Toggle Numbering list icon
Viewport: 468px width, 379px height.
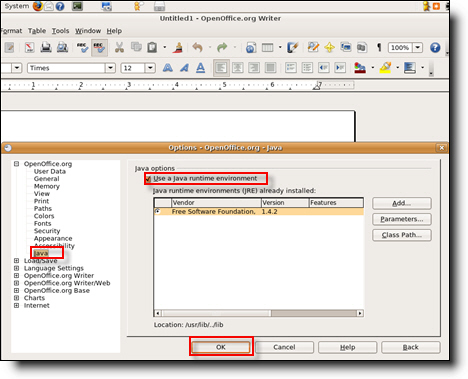pyautogui.click(x=291, y=68)
